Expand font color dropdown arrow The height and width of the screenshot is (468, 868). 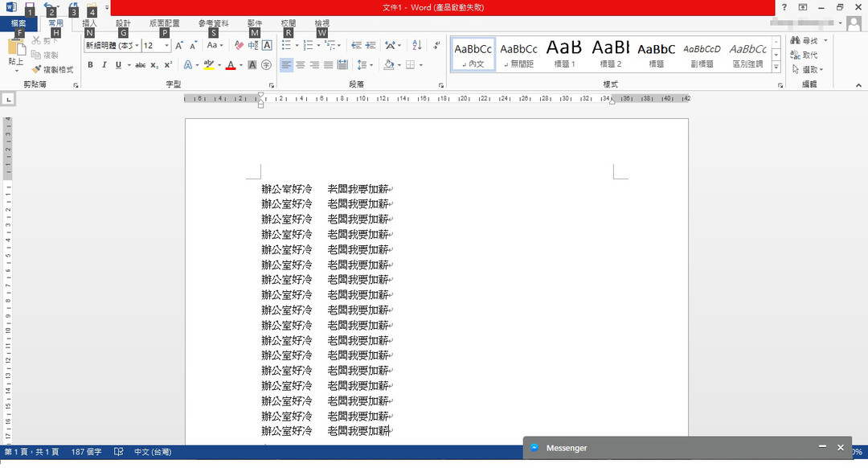tap(241, 65)
